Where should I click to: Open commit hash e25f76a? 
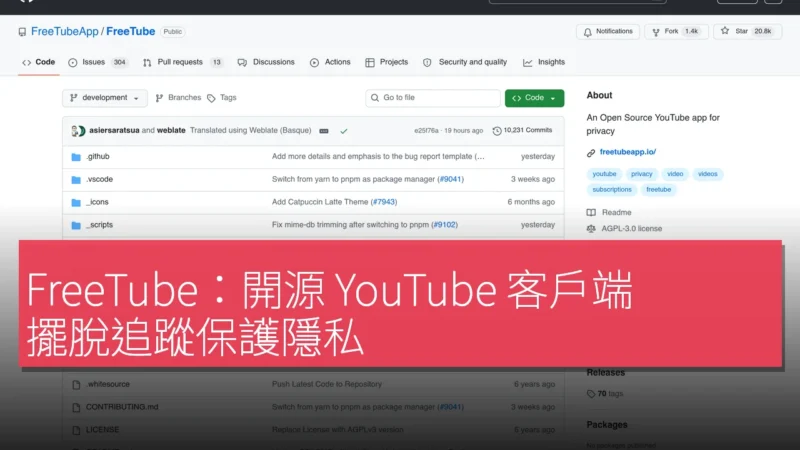click(426, 131)
